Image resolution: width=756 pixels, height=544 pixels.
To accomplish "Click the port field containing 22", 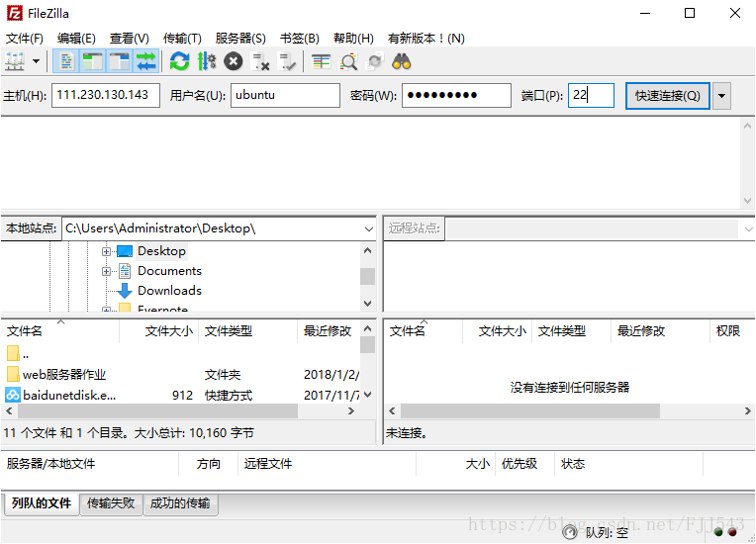I will (x=591, y=95).
